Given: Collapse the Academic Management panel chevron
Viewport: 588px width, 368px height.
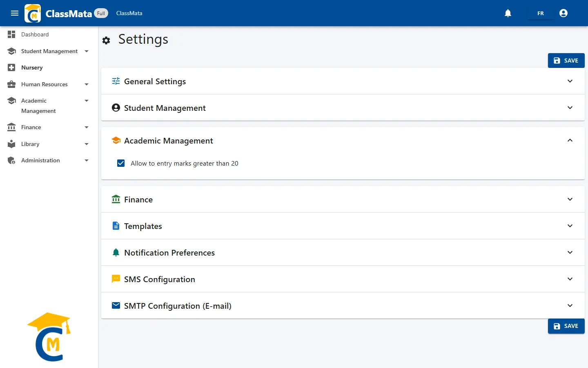Looking at the screenshot, I should point(570,140).
